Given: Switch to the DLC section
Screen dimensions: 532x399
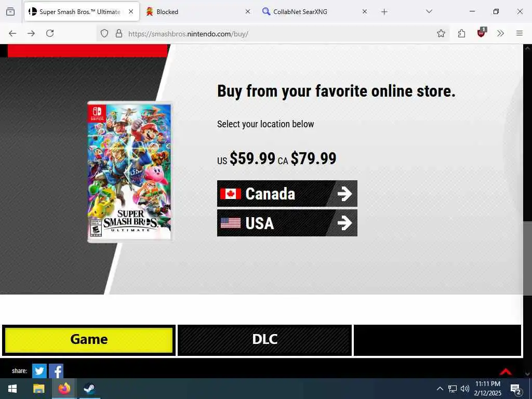Looking at the screenshot, I should tap(264, 340).
